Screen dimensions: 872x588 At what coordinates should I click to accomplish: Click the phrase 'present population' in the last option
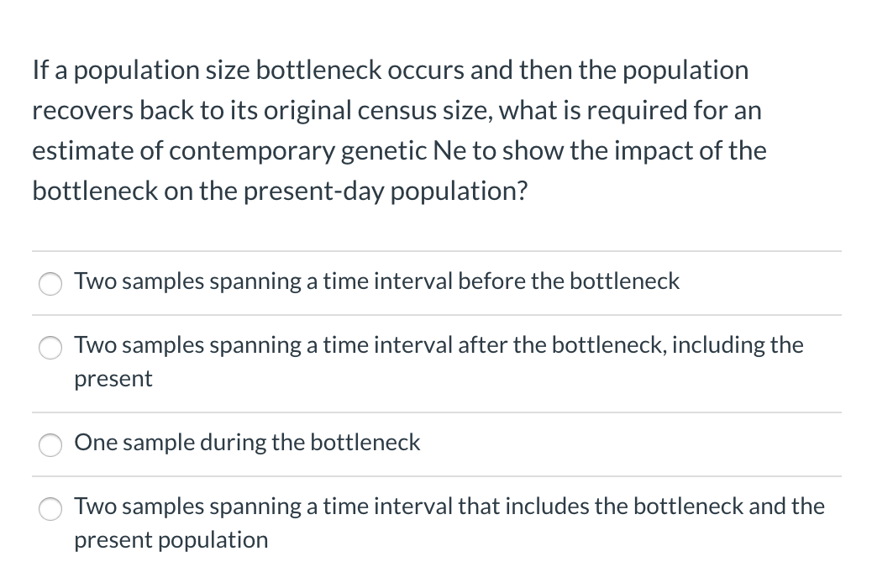pyautogui.click(x=171, y=540)
